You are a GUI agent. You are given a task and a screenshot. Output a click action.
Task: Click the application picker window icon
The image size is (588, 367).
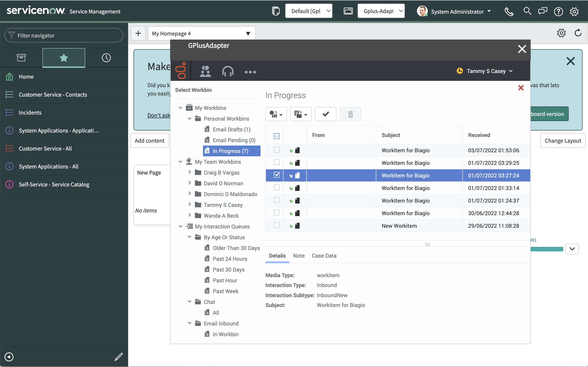pyautogui.click(x=348, y=11)
